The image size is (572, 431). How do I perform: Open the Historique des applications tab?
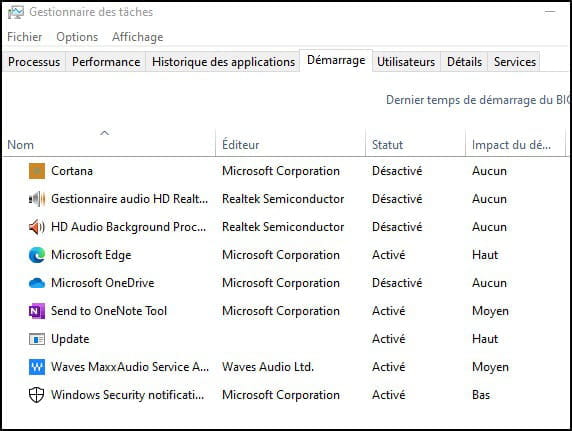point(223,62)
